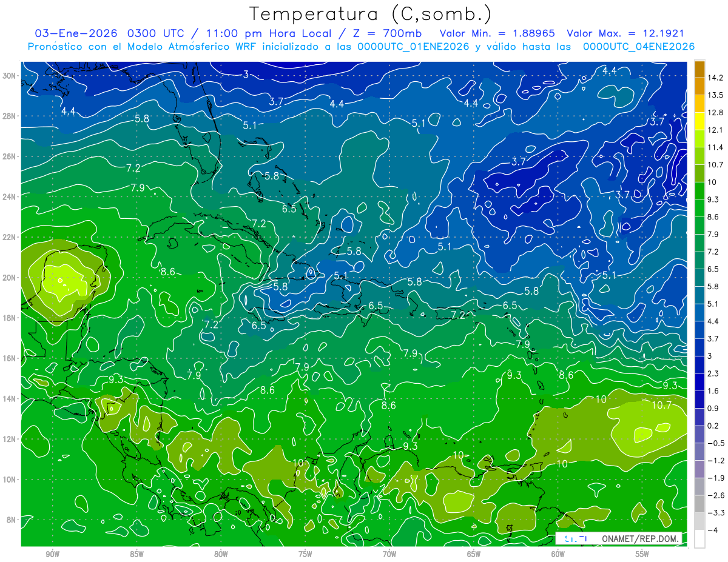This screenshot has height=562, width=728.
Task: Click the '12.8' value on the color scale
Action: 715,112
